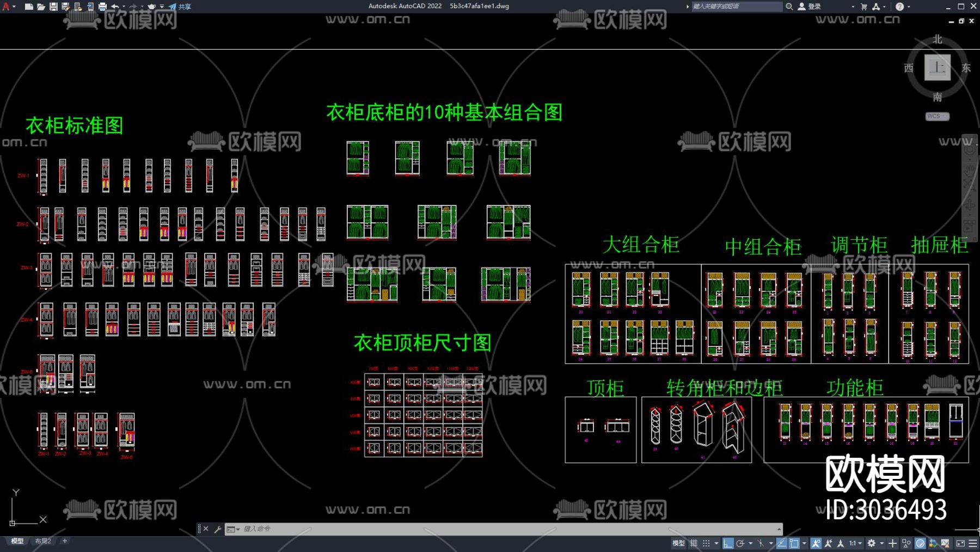Open a new drawing file
980x552 pixels.
click(29, 7)
